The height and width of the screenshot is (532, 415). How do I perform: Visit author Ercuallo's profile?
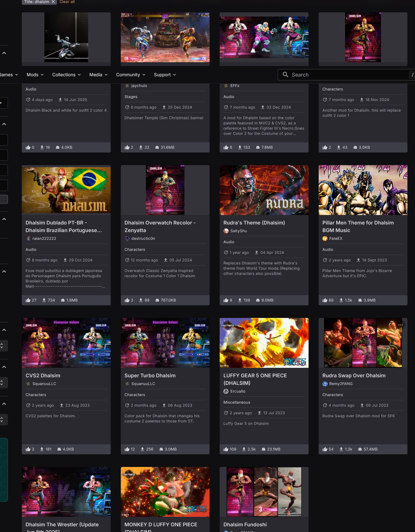pyautogui.click(x=238, y=391)
